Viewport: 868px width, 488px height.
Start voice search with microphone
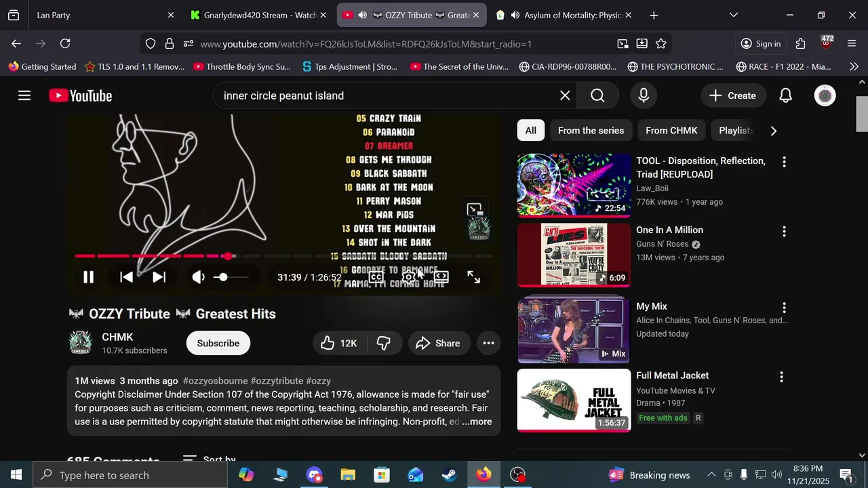click(644, 96)
